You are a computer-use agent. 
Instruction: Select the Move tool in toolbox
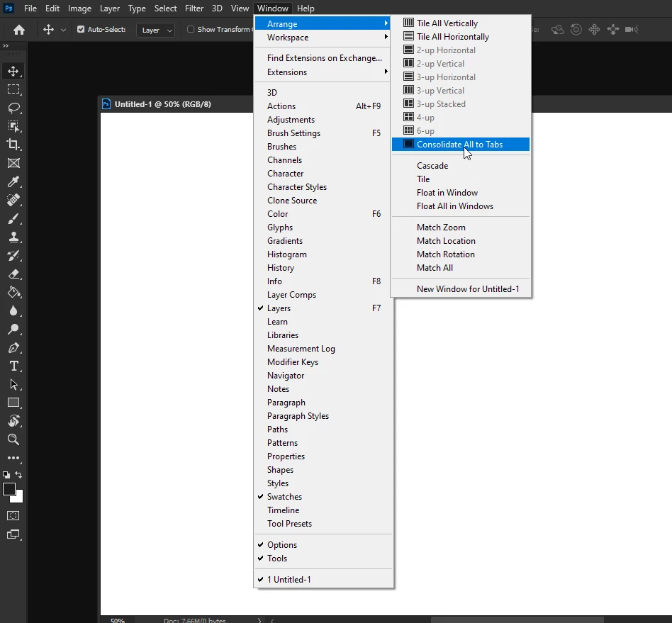pyautogui.click(x=13, y=71)
